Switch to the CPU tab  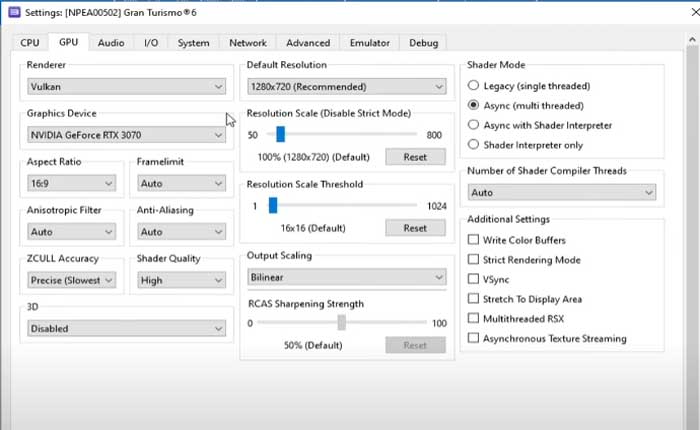(29, 43)
